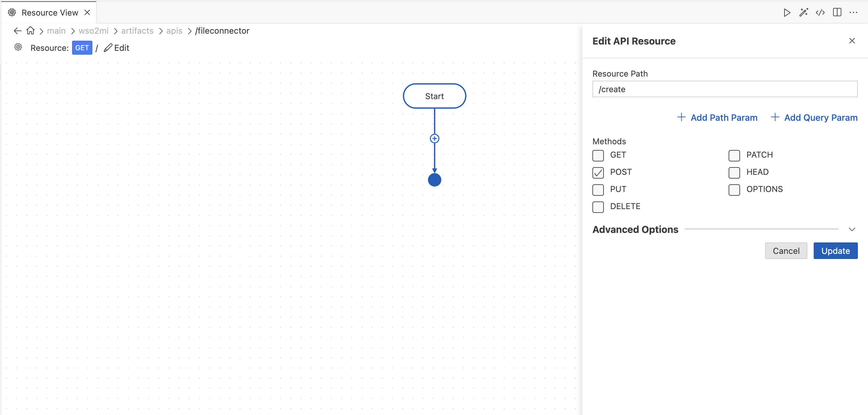Image resolution: width=868 pixels, height=415 pixels.
Task: Check the OPTIONS method checkbox
Action: point(734,190)
